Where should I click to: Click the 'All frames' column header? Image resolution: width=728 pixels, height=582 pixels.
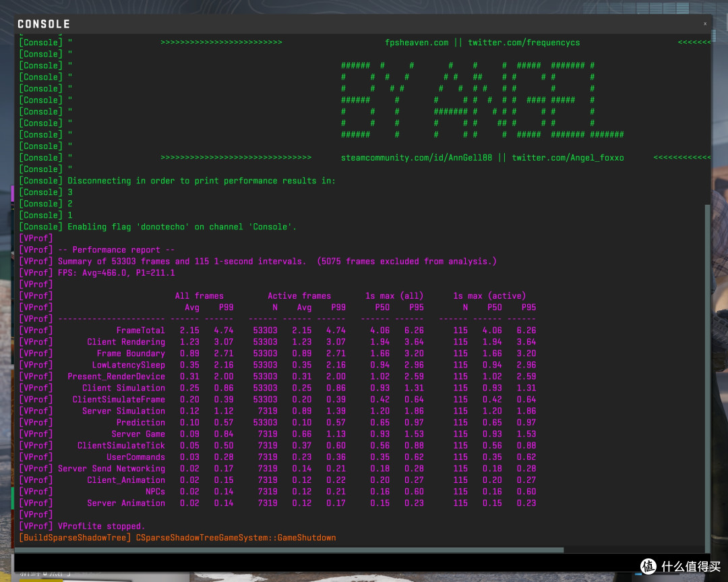pyautogui.click(x=199, y=296)
